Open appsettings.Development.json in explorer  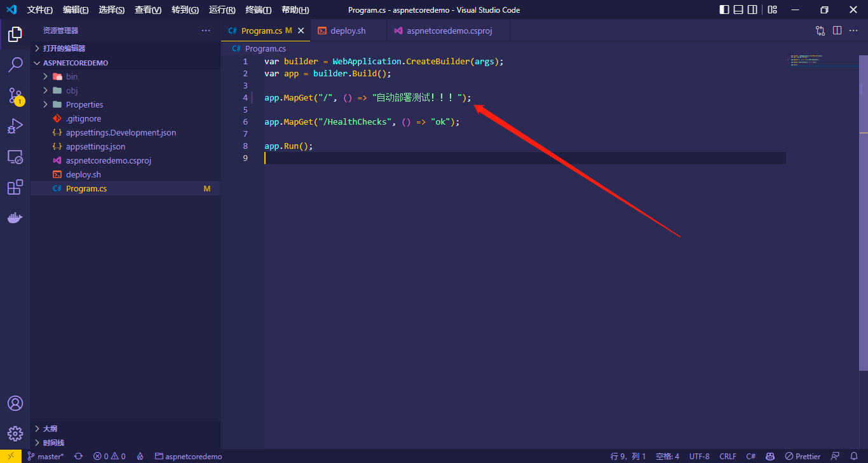tap(125, 132)
